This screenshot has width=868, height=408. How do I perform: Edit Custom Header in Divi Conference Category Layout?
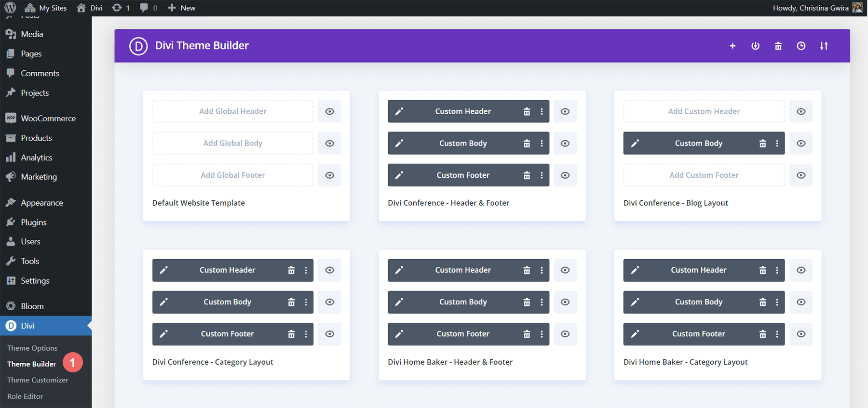point(164,270)
